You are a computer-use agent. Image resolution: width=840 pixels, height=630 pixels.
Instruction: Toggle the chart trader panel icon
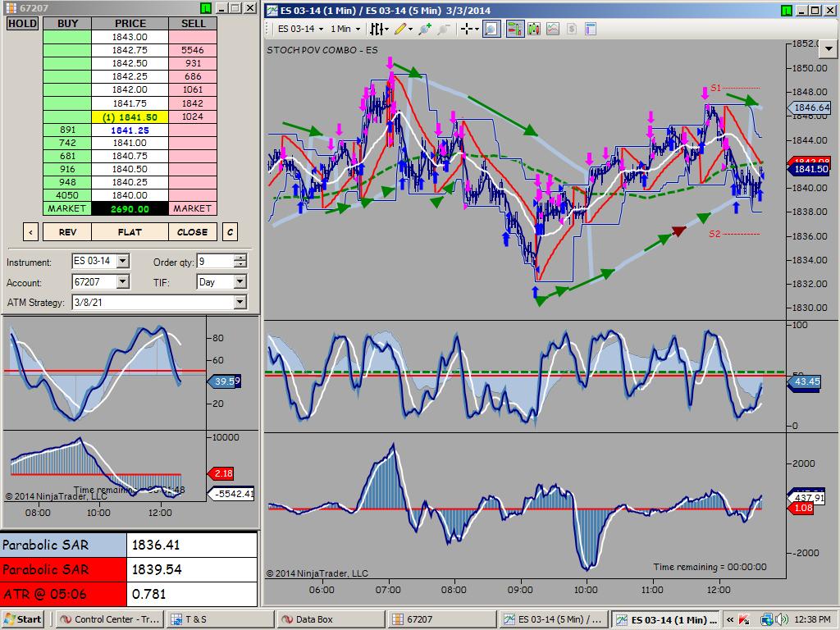point(515,29)
